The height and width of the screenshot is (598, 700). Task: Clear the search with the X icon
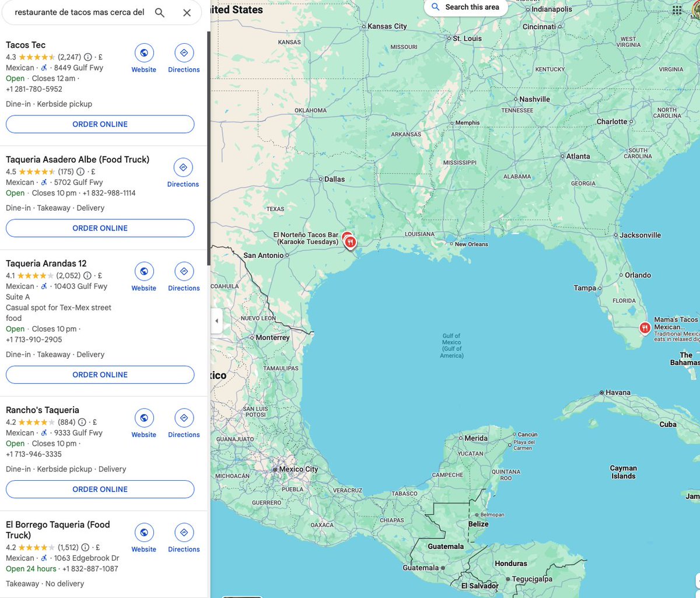point(187,13)
